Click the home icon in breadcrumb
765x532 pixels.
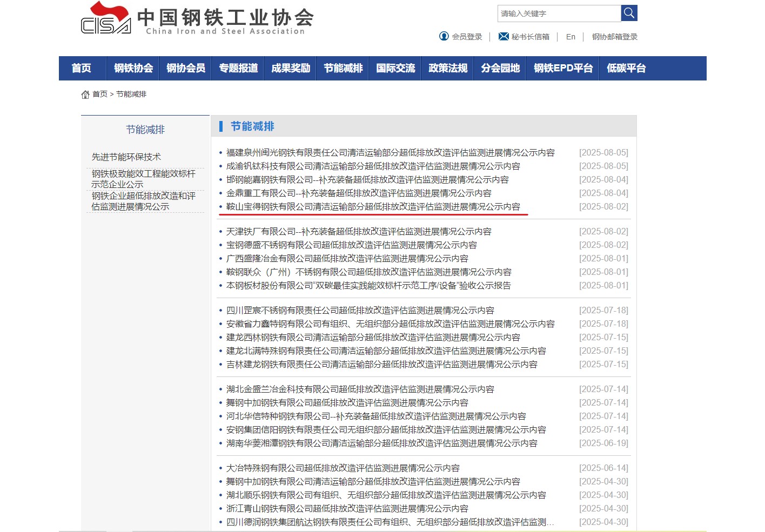pos(85,95)
